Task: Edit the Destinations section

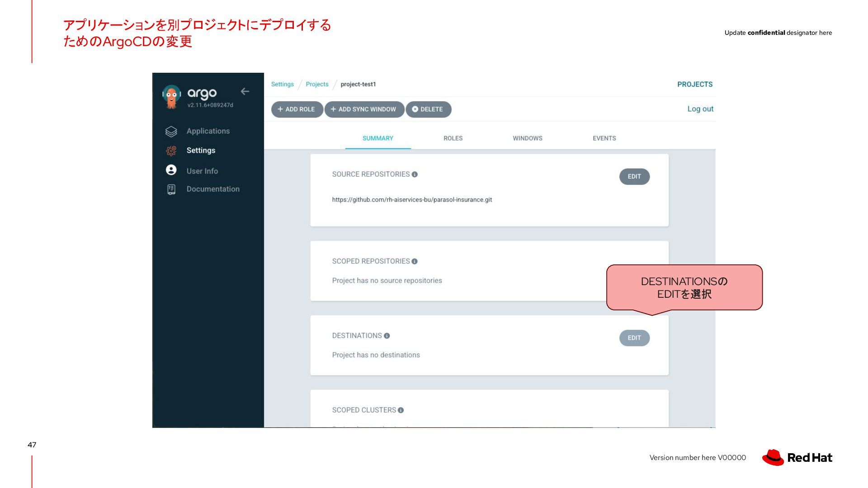Action: point(634,338)
